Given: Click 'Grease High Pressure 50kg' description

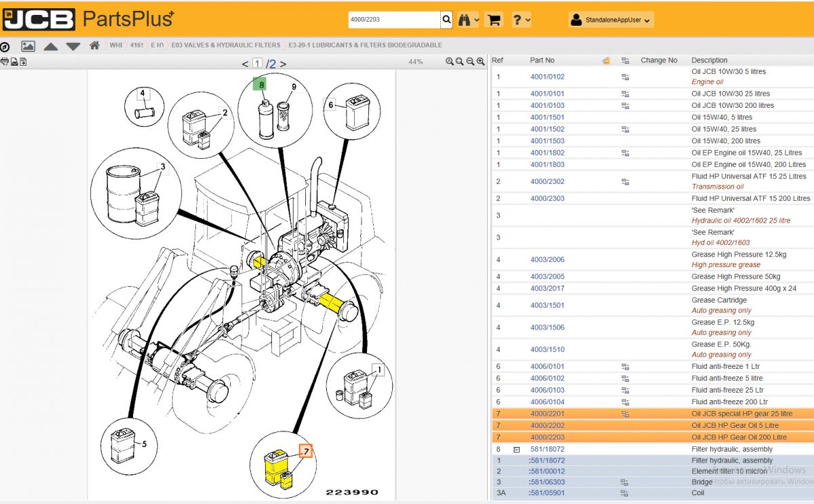Looking at the screenshot, I should click(x=736, y=277).
